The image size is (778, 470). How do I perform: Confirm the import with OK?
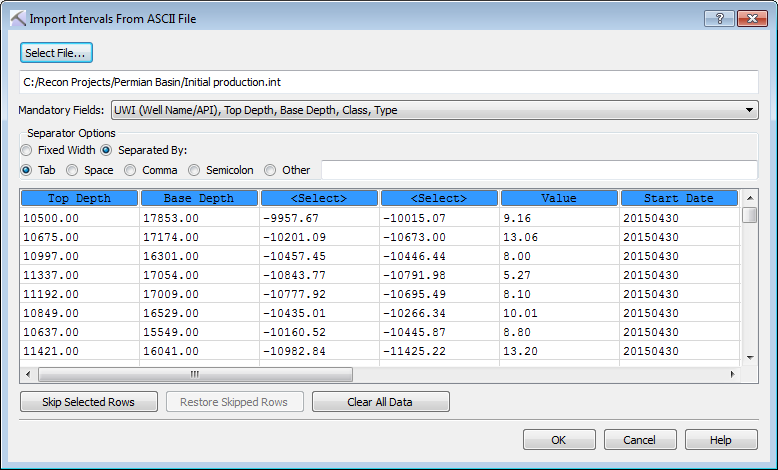point(558,440)
